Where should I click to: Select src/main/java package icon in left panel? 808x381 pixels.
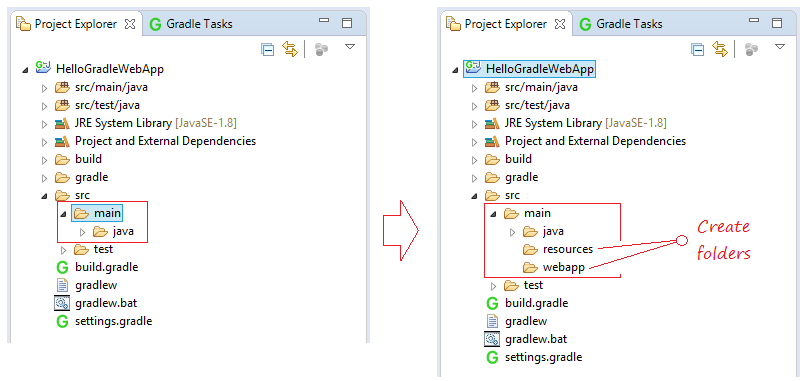click(x=62, y=88)
